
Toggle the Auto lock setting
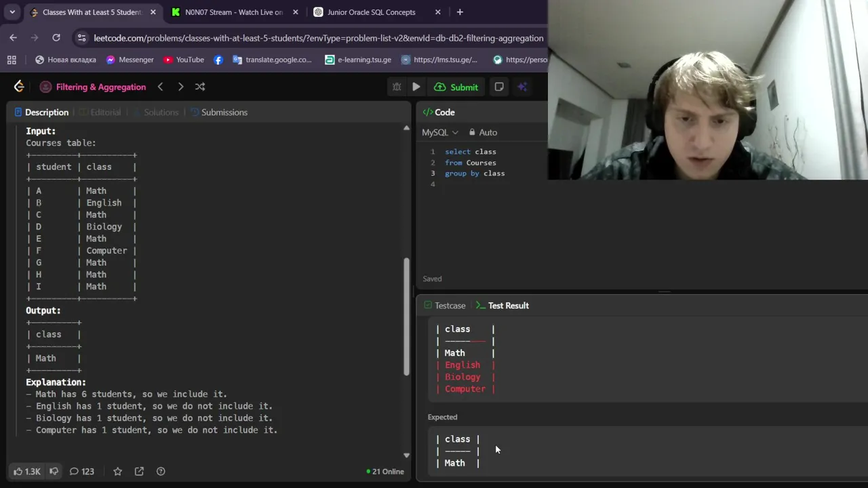click(x=482, y=133)
